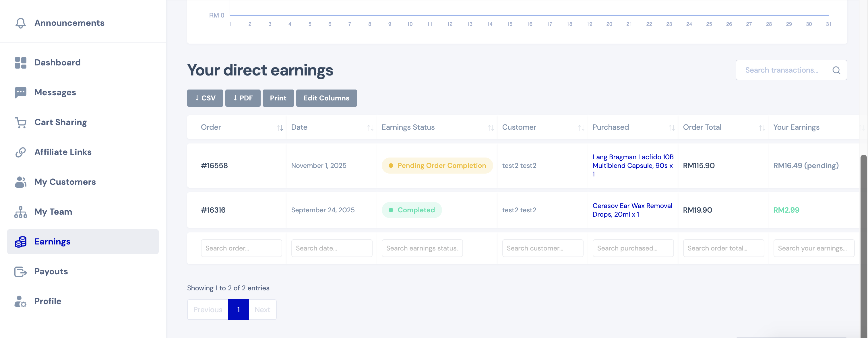Click the Payouts exit-arrow icon
The image size is (868, 338).
tap(21, 272)
